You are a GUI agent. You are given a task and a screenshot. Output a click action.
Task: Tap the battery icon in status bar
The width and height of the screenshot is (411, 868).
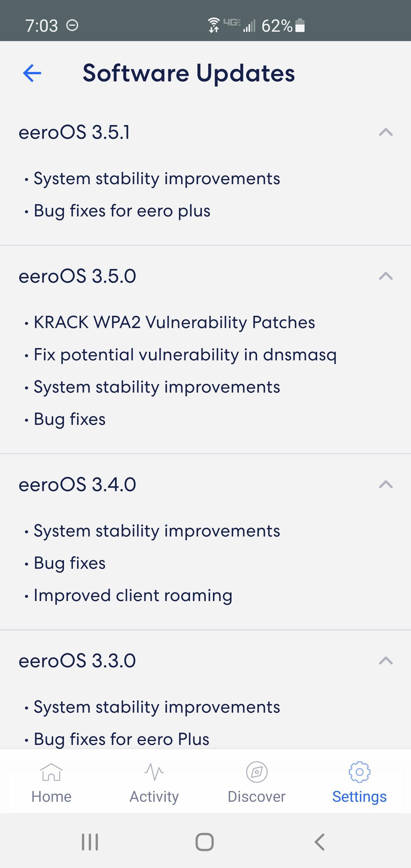[x=300, y=26]
